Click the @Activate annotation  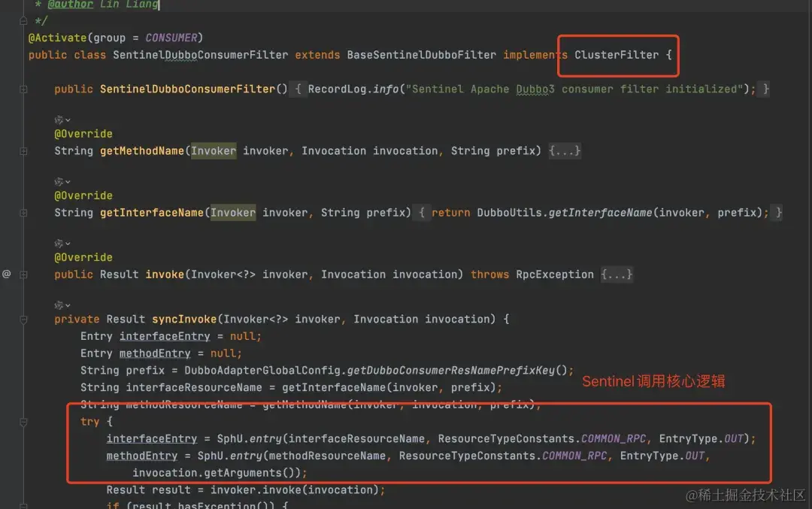pos(57,38)
